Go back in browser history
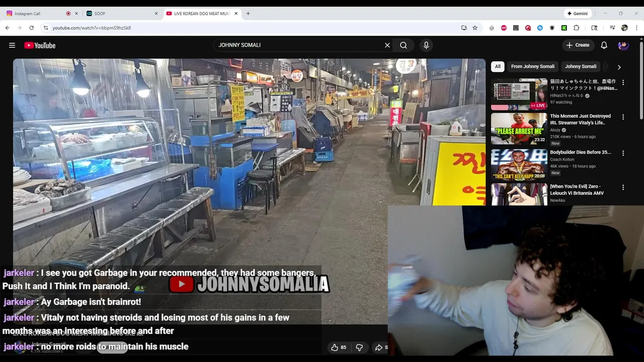 8,28
